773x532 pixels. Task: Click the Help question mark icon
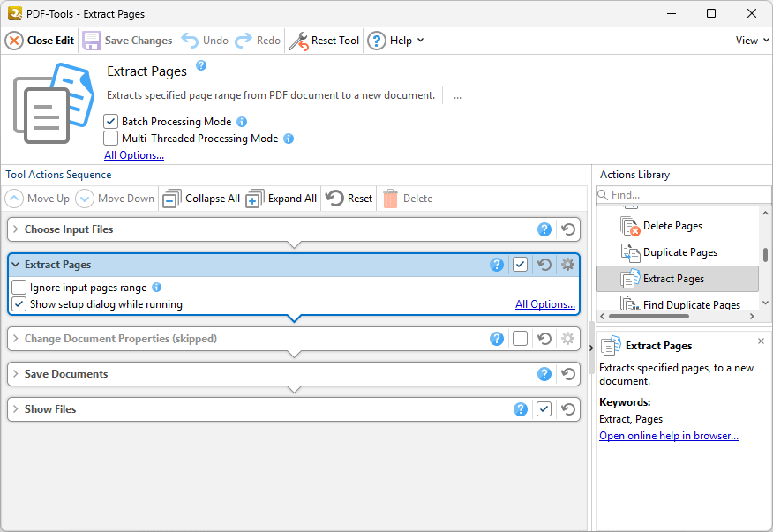tap(377, 41)
